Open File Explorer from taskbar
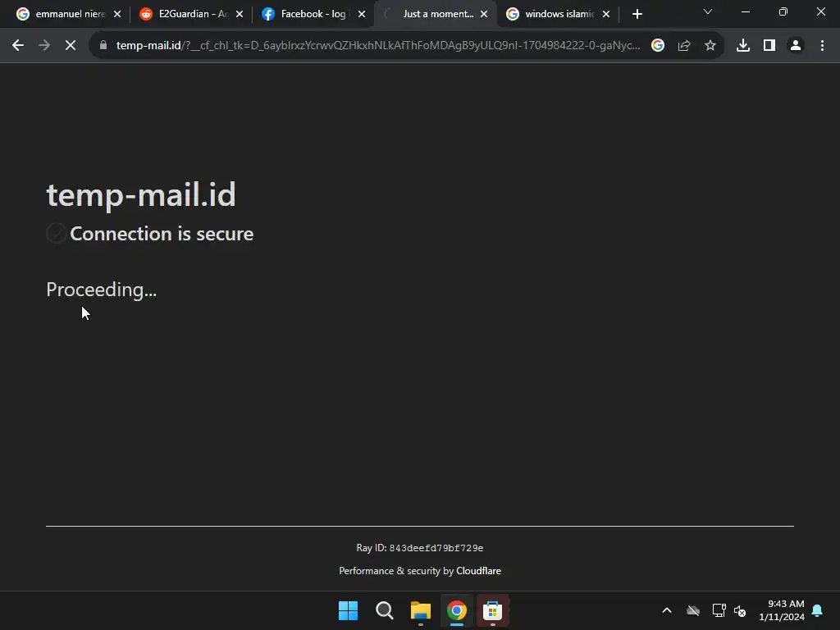 [x=421, y=610]
